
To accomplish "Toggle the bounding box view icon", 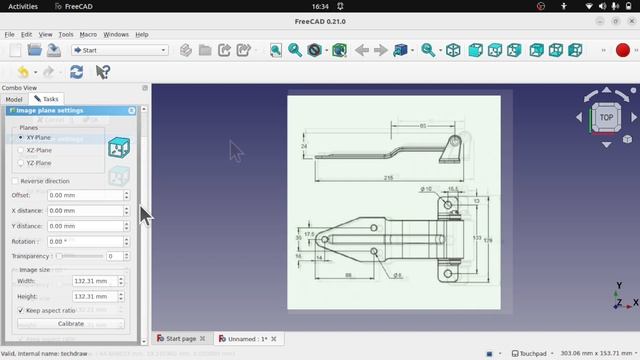I will click(339, 50).
